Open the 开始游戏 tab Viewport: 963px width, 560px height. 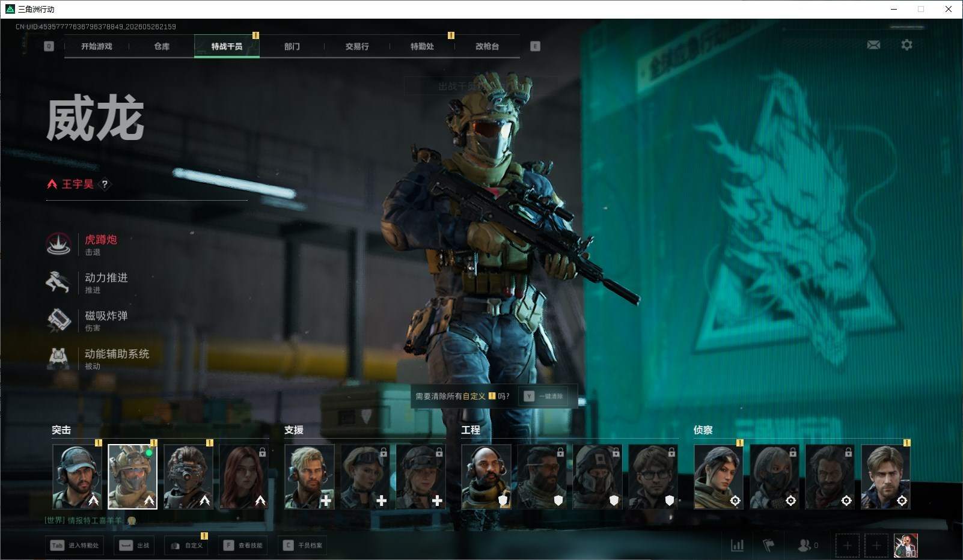coord(96,46)
